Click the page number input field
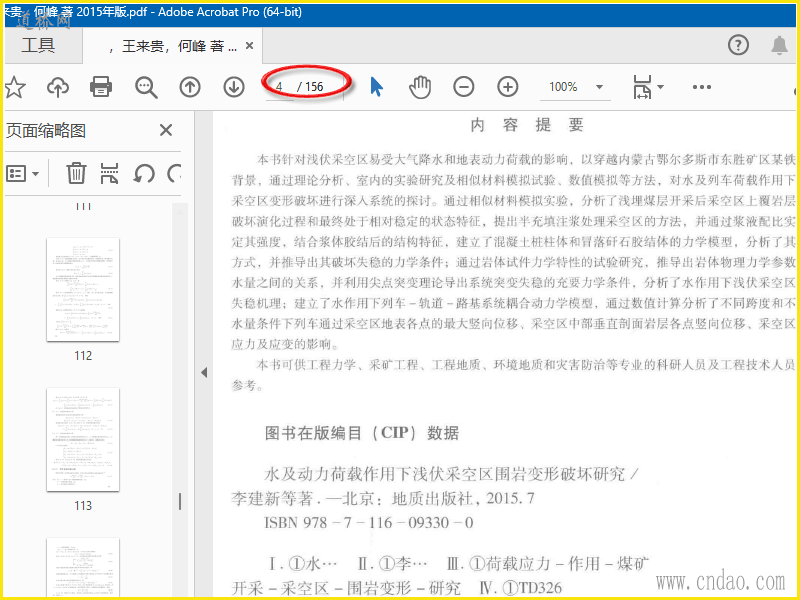The image size is (800, 600). pos(280,87)
